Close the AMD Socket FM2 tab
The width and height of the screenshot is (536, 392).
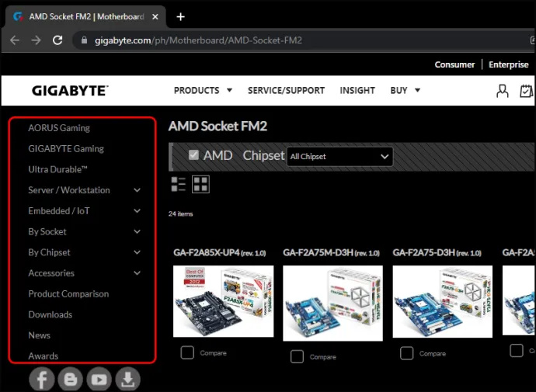(x=155, y=17)
